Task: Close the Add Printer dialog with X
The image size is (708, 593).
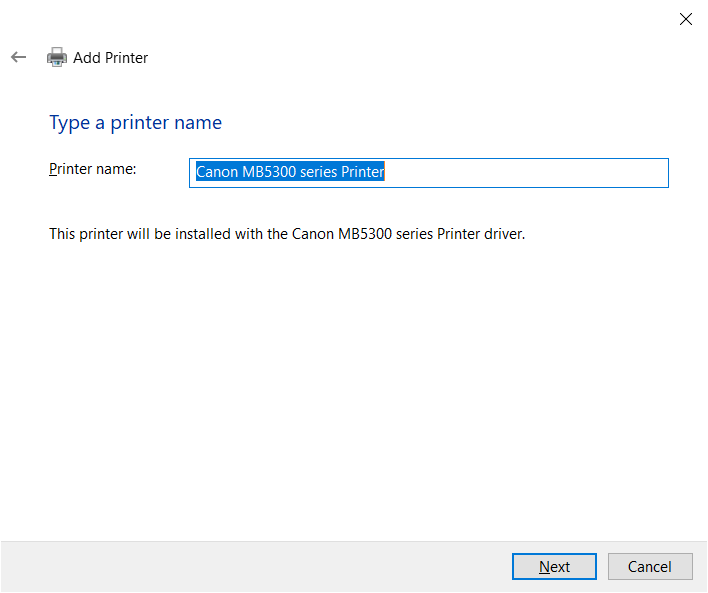Action: pos(685,19)
